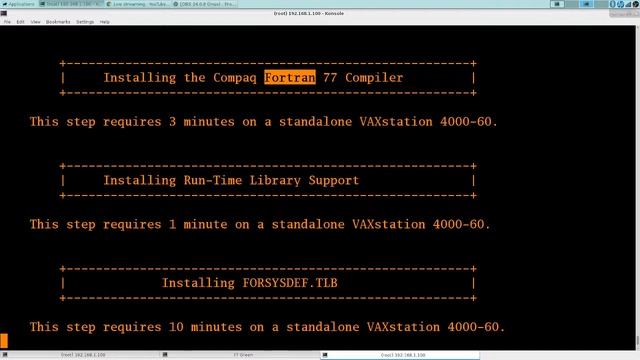Screen dimensions: 640x360
Task: Open Konsole Bookmarks menu
Action: click(x=58, y=22)
